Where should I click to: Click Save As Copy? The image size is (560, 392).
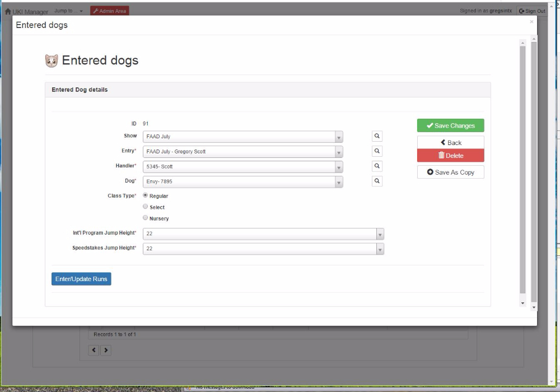pos(451,172)
